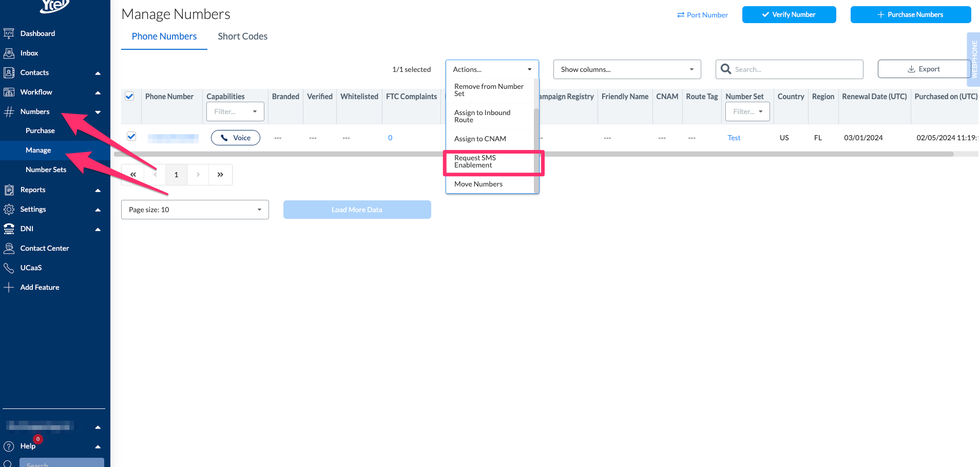Select the UCaaS phone icon
Screen dimensions: 980x467
[x=9, y=268]
